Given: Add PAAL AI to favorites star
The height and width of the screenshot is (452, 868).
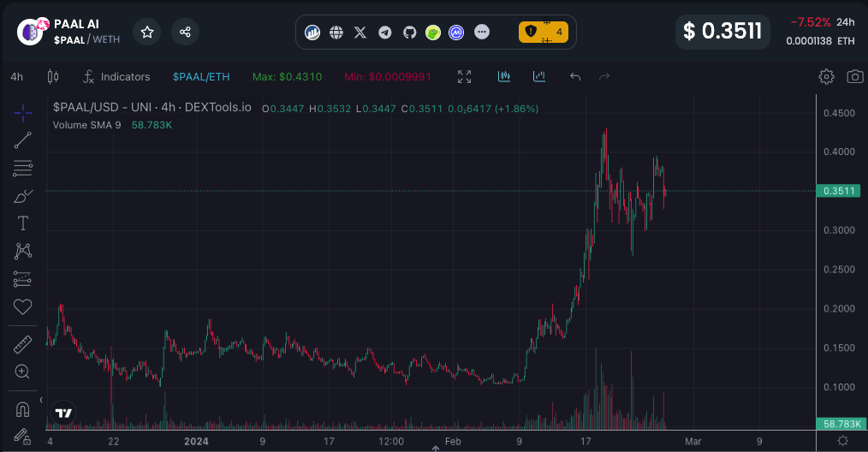Looking at the screenshot, I should click(x=146, y=33).
